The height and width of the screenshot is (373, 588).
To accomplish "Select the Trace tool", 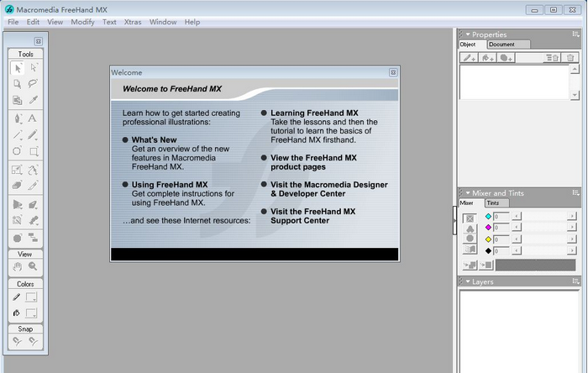I will click(18, 220).
